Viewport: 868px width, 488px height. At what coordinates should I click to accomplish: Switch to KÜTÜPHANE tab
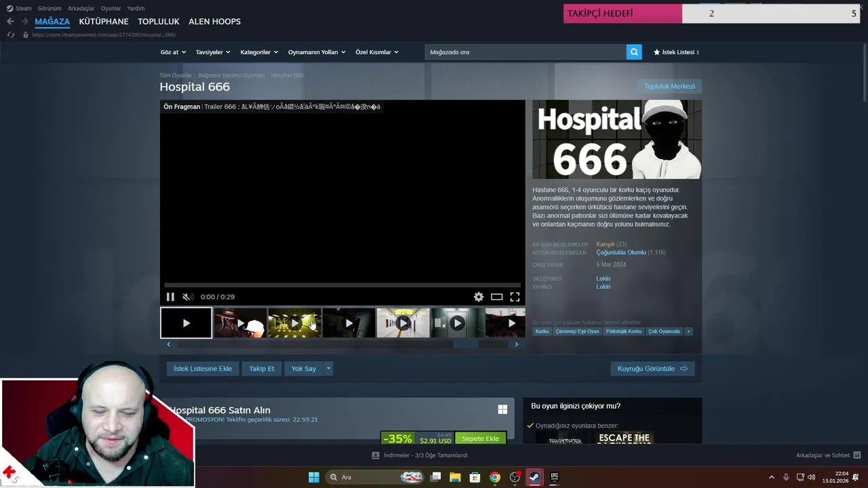coord(104,22)
